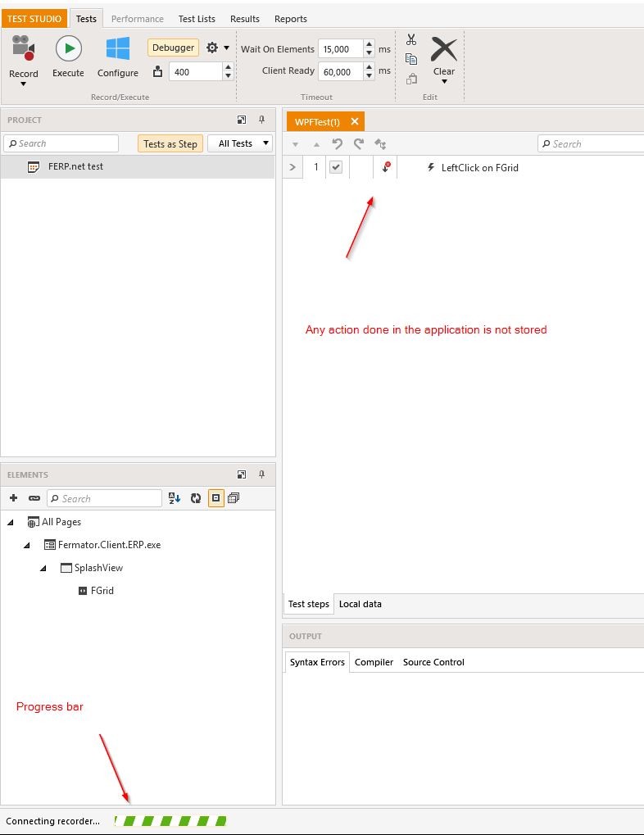This screenshot has width=644, height=835.
Task: Add new element with plus icon
Action: click(14, 498)
